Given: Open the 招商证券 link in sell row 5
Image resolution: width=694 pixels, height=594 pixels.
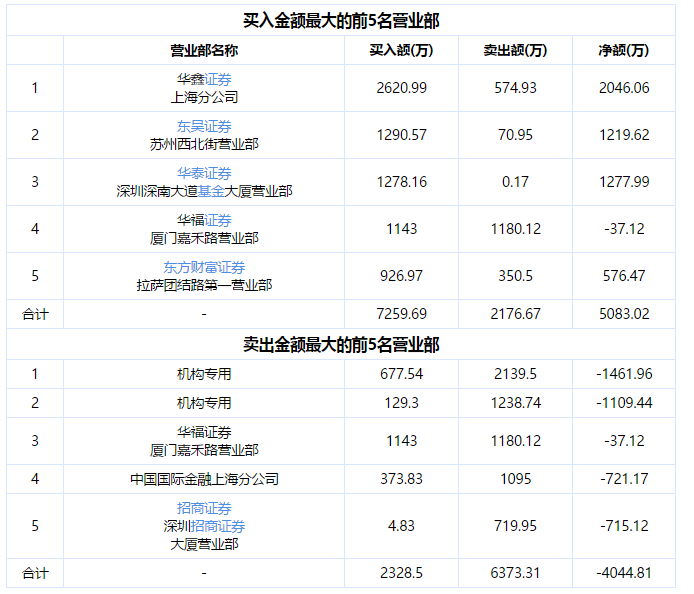Looking at the screenshot, I should pos(204,508).
